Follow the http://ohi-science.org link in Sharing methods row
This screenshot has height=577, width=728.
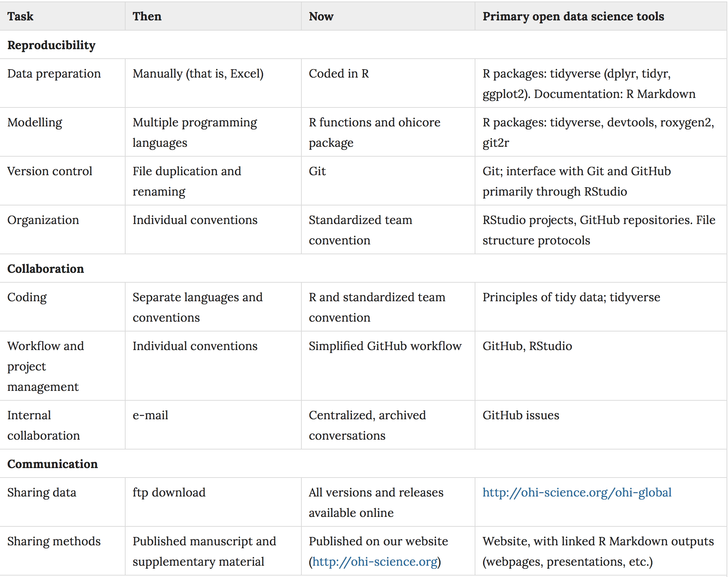coord(375,562)
